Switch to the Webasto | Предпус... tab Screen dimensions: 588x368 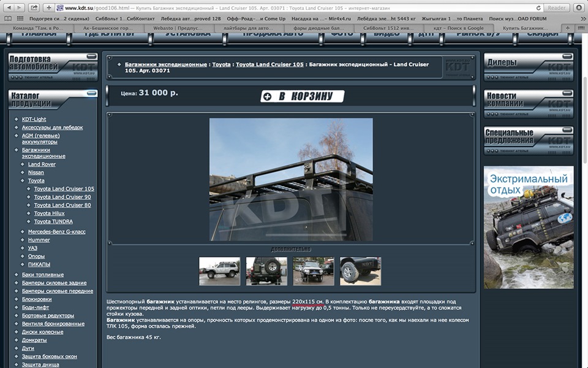click(x=178, y=28)
